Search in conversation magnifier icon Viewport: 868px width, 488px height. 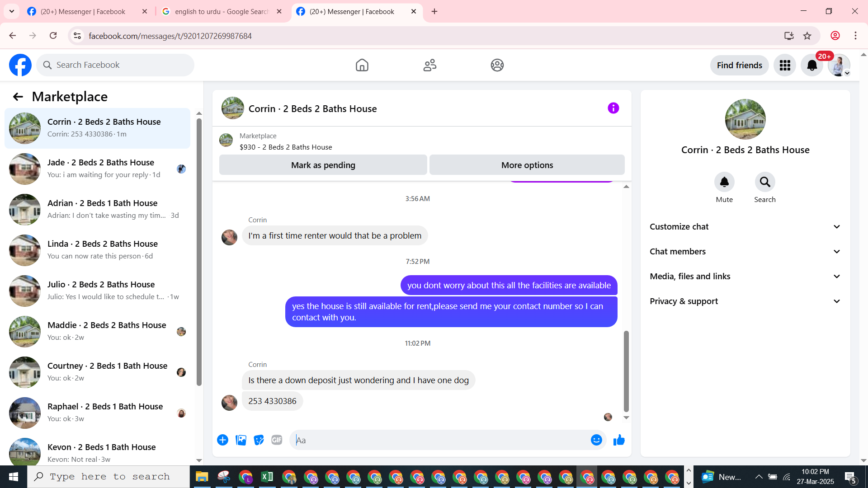pyautogui.click(x=765, y=182)
